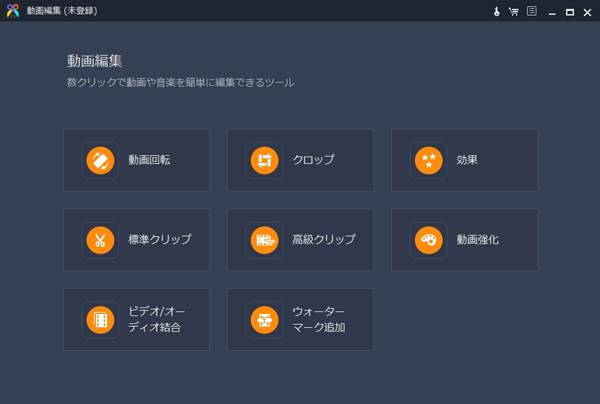
Task: Open the 高級クリップ film icon
Action: (264, 240)
